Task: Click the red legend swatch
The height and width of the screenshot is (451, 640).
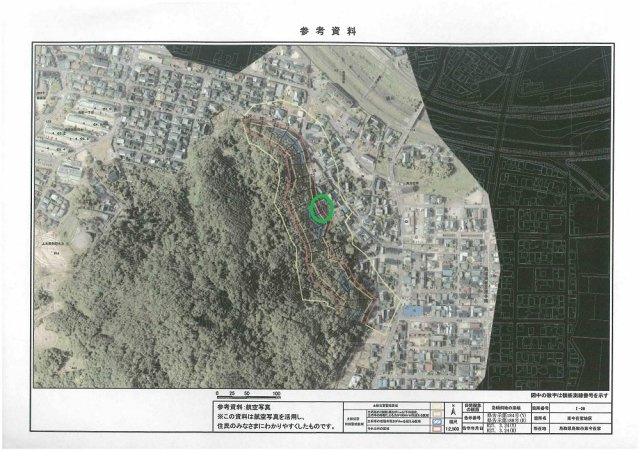Action: point(437,429)
